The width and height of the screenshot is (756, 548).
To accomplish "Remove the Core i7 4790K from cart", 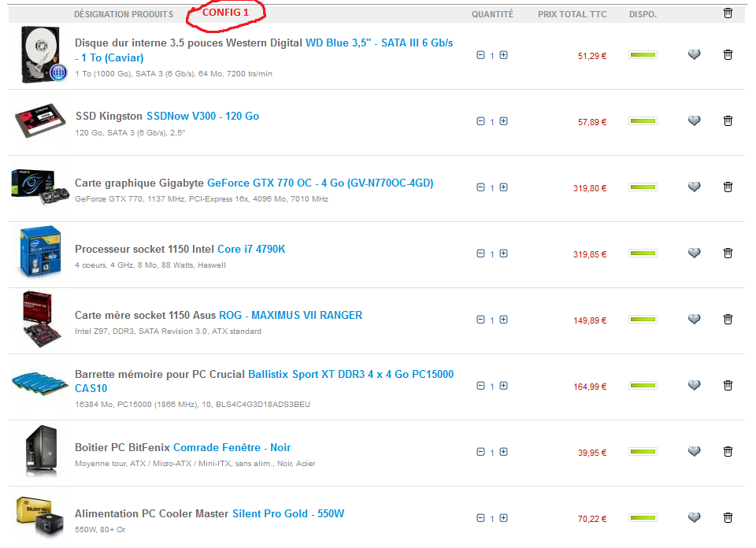I will pyautogui.click(x=728, y=253).
